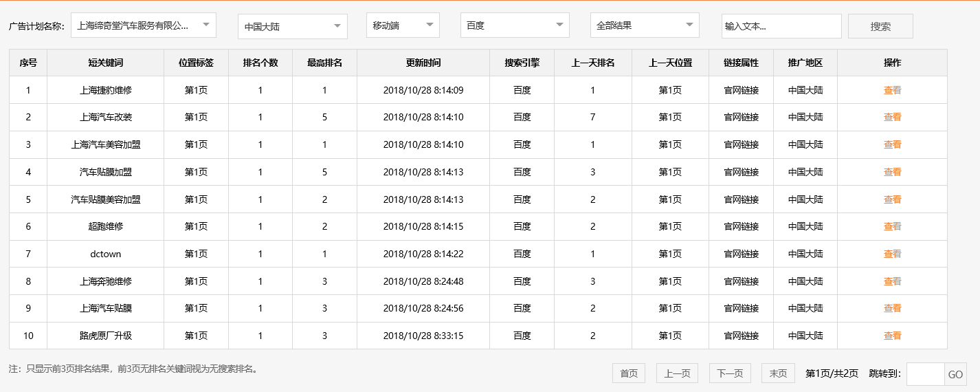Click previous-day rank 7 for 上海汽车改装
This screenshot has height=392, width=980.
[x=593, y=117]
